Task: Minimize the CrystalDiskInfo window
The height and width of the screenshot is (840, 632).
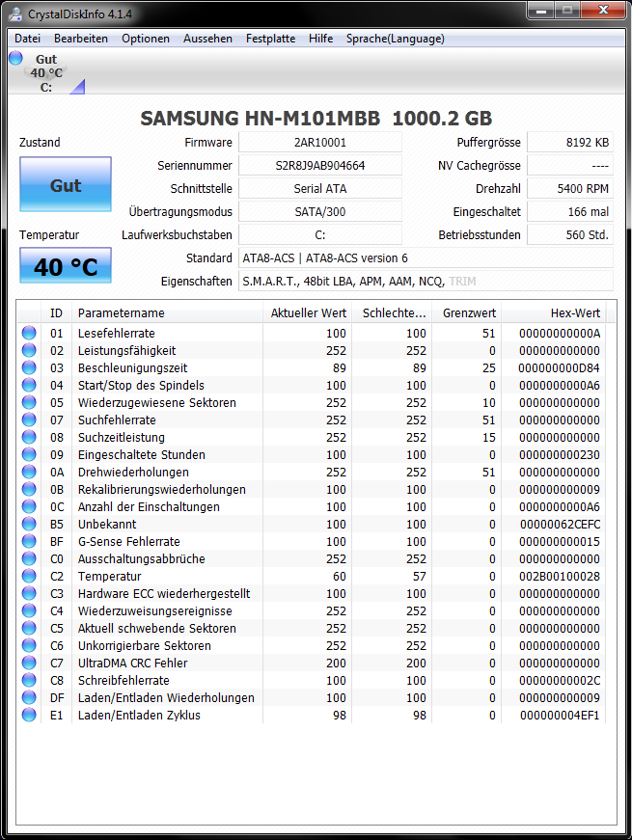Action: [541, 11]
